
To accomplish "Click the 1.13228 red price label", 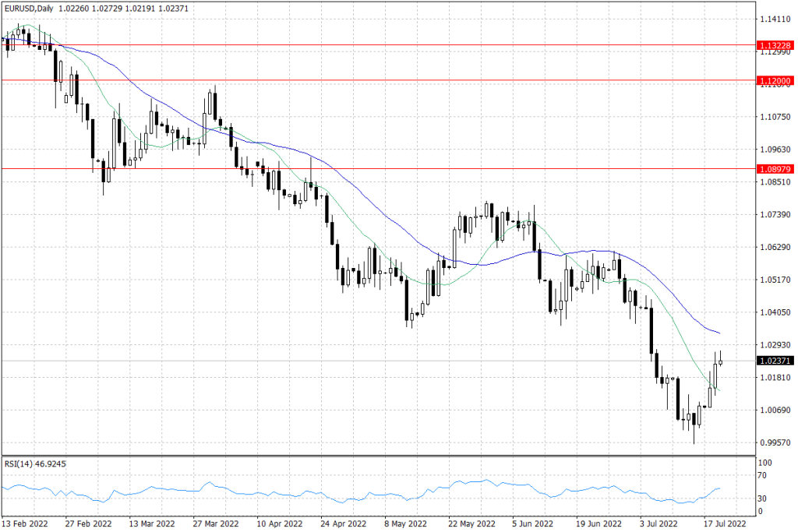I will pyautogui.click(x=775, y=45).
